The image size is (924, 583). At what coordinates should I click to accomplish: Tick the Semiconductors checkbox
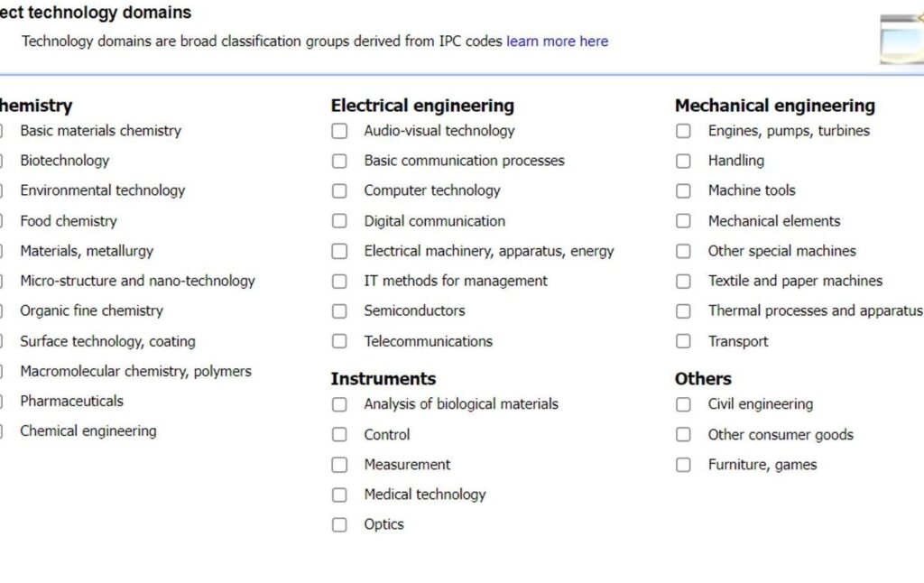(339, 311)
